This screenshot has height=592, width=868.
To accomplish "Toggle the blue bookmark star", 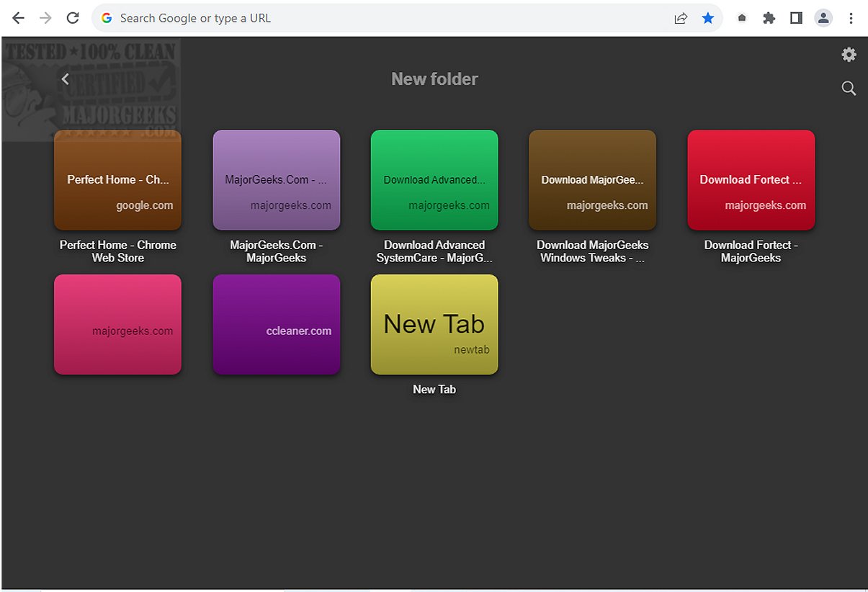I will 708,18.
